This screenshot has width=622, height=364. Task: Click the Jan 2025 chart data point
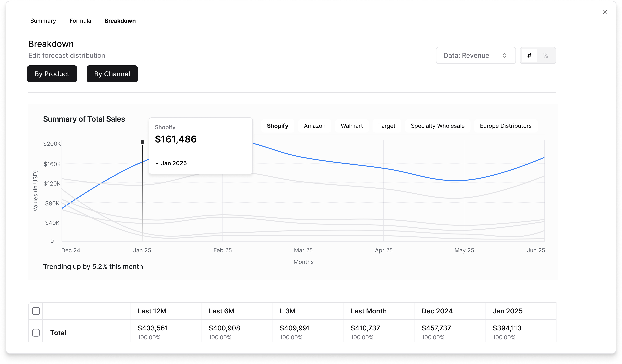142,142
